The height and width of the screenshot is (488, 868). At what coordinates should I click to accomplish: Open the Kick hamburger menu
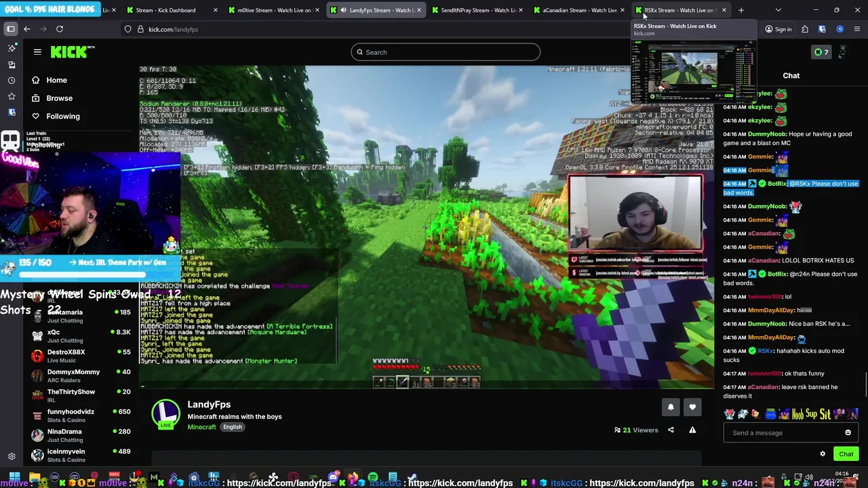(x=37, y=52)
